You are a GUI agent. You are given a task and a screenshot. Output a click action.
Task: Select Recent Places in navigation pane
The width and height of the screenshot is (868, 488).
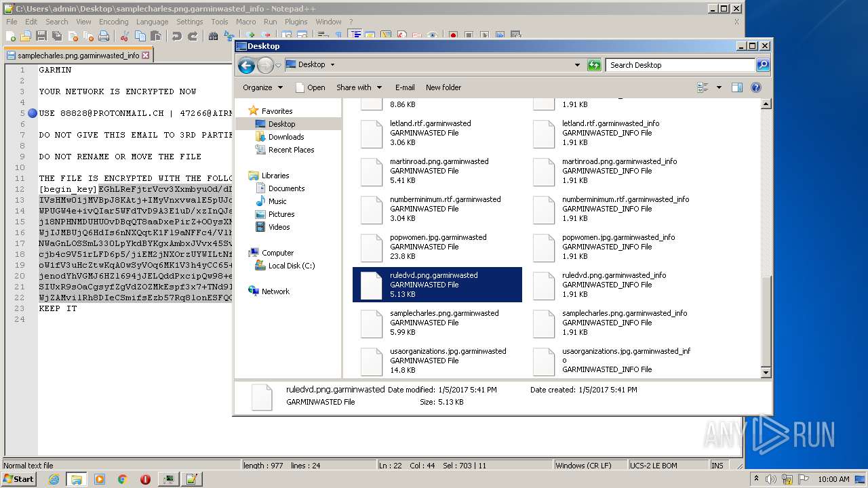pyautogui.click(x=291, y=150)
